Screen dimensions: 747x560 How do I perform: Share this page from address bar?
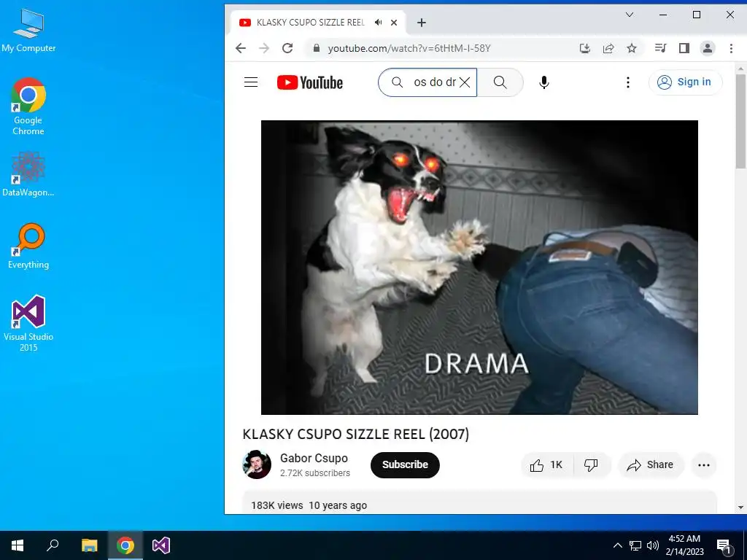coord(608,48)
